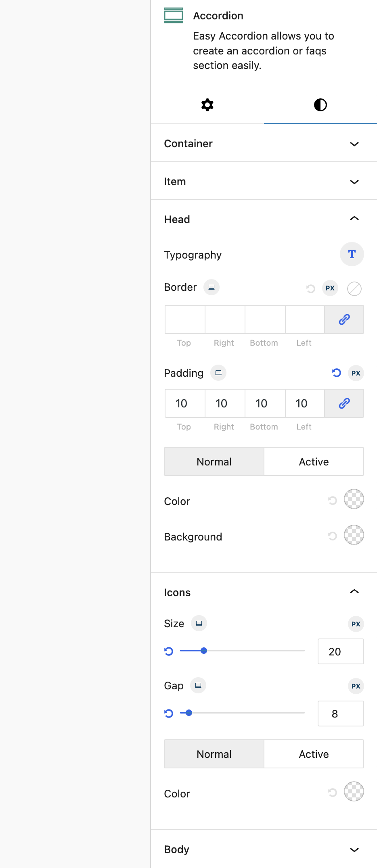Open the Head Typography settings icon
377x868 pixels.
coord(352,254)
